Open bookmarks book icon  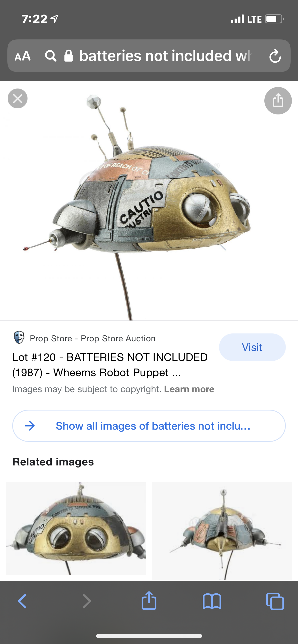[212, 601]
